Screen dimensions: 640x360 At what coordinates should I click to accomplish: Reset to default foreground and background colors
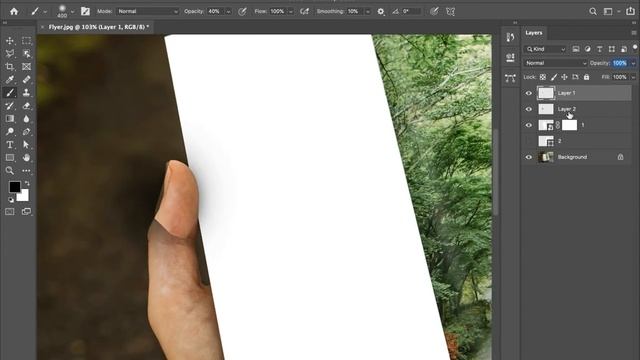pos(11,200)
